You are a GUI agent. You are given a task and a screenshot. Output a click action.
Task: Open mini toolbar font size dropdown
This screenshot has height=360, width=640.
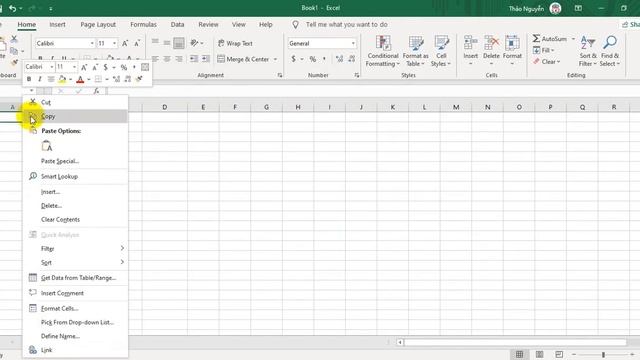click(x=74, y=67)
